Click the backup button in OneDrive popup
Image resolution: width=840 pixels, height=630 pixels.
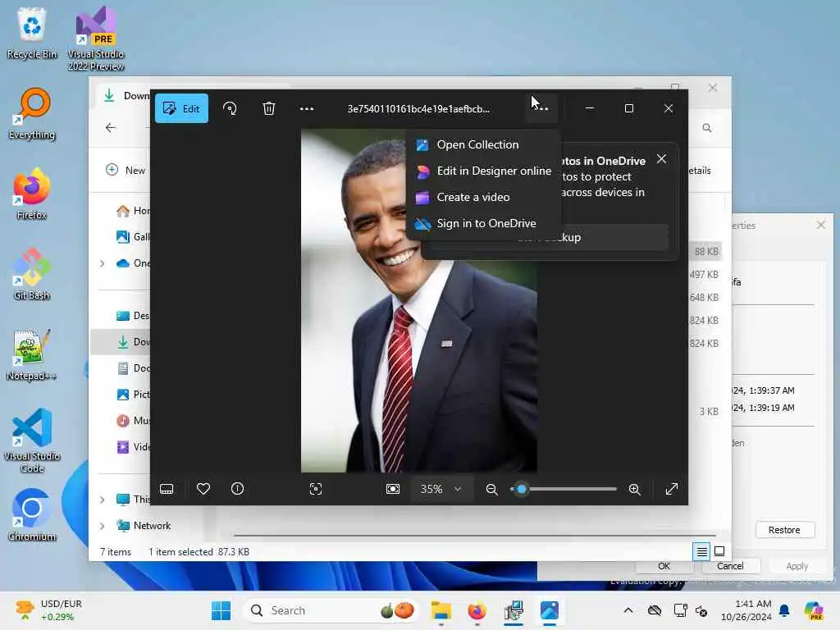click(615, 237)
